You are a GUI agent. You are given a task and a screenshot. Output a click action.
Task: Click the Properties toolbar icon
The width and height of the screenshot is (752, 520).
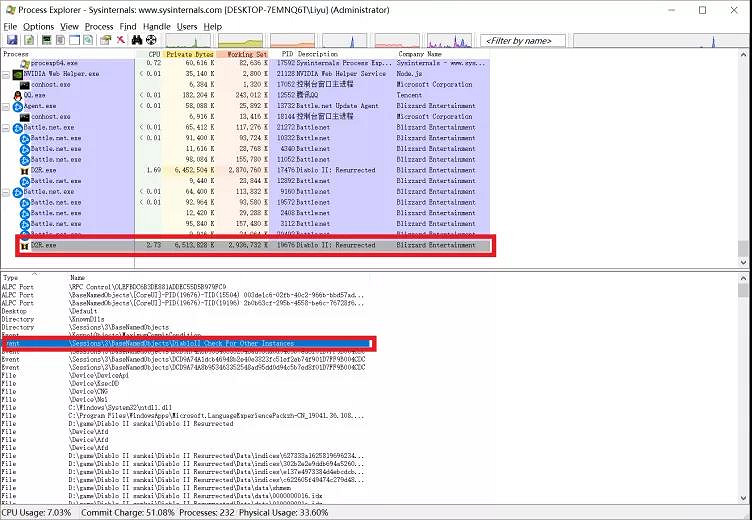pyautogui.click(x=105, y=40)
